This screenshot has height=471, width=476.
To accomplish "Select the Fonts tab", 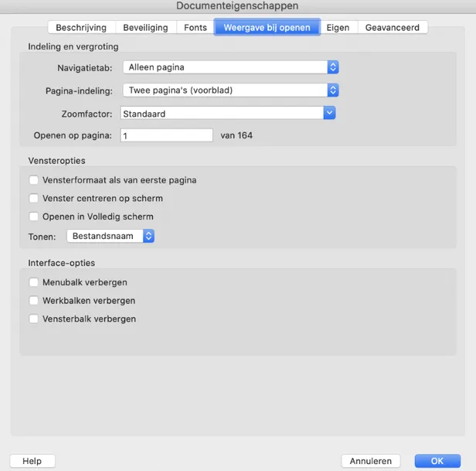I will click(x=195, y=28).
